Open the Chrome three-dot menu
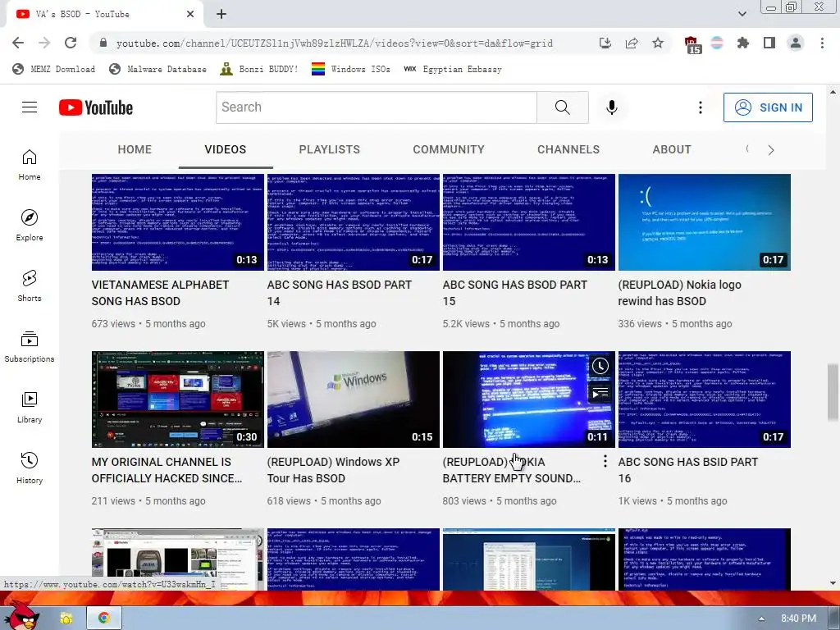 tap(822, 43)
